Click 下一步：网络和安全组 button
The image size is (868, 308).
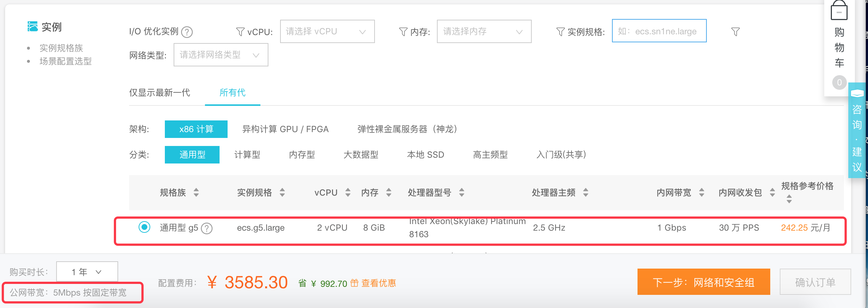703,282
